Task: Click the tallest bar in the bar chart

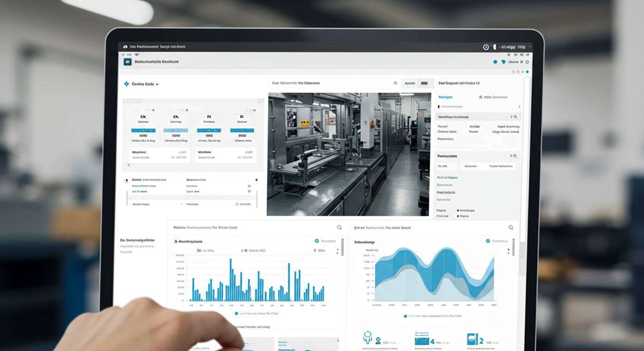Action: pos(231,280)
